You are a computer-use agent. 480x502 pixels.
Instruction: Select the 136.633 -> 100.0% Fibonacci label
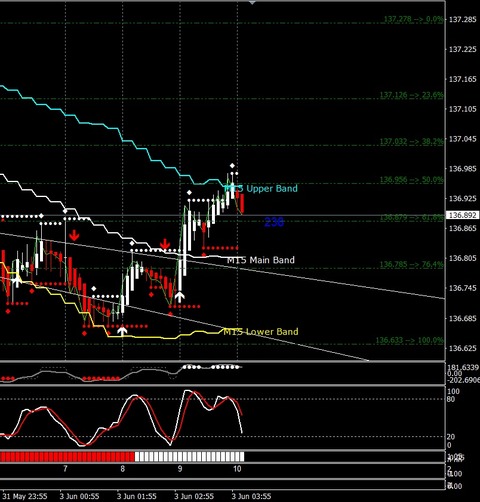click(x=410, y=340)
